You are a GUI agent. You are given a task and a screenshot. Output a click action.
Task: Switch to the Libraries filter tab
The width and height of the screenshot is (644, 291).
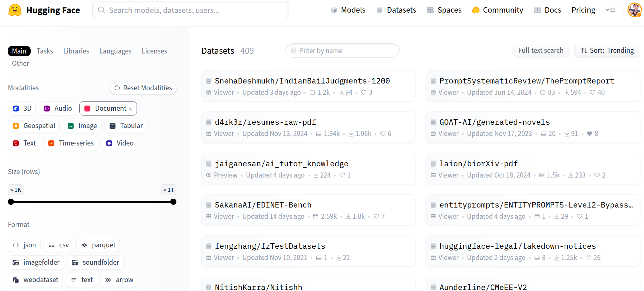pos(76,51)
